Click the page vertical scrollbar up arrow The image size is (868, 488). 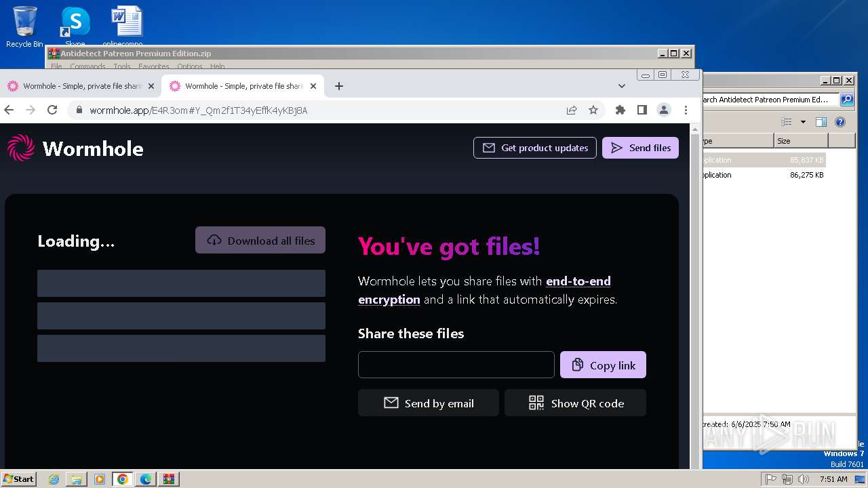click(x=695, y=129)
